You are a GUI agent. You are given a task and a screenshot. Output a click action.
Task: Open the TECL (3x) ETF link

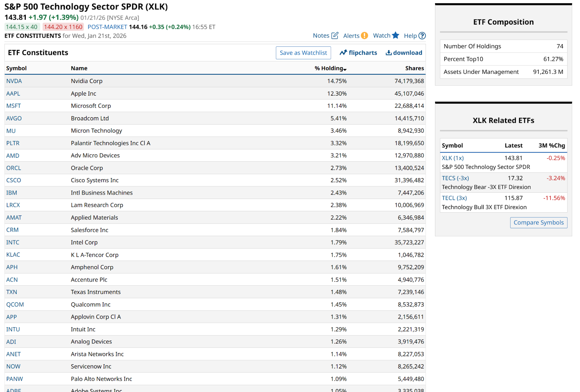tap(454, 198)
